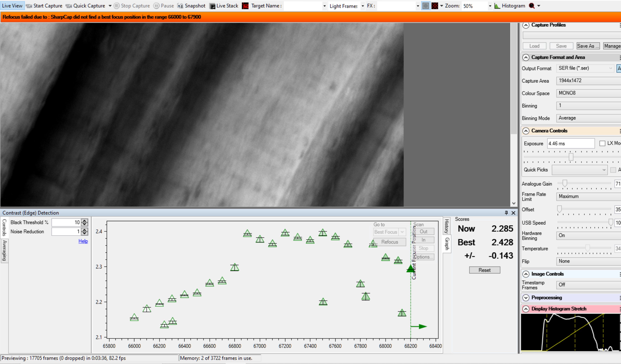Increase Black Threshold with up arrow

pyautogui.click(x=84, y=221)
